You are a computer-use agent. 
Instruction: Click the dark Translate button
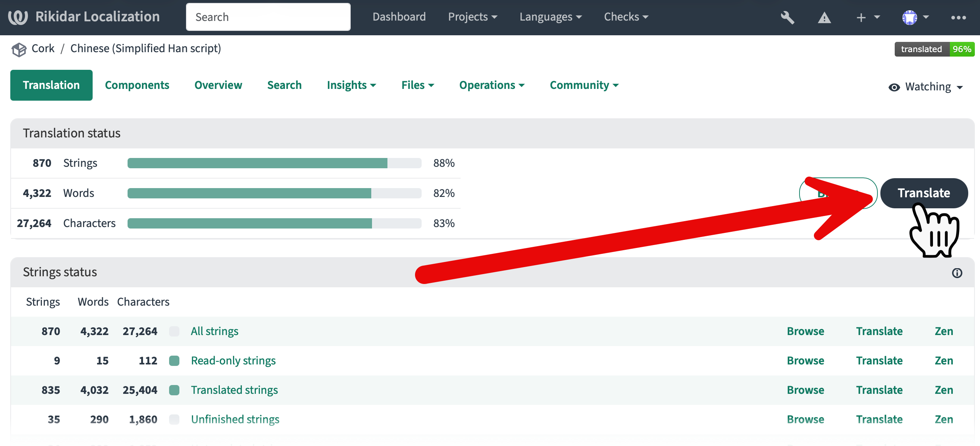(x=923, y=193)
